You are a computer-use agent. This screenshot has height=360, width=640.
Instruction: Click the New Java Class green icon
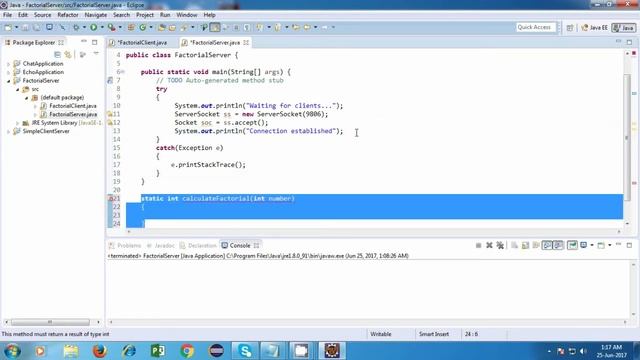click(142, 27)
